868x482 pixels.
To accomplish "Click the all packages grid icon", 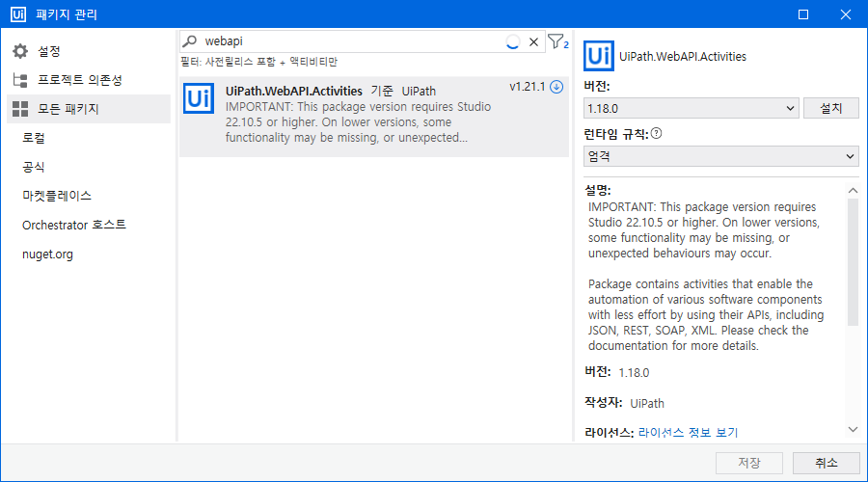I will coord(20,109).
